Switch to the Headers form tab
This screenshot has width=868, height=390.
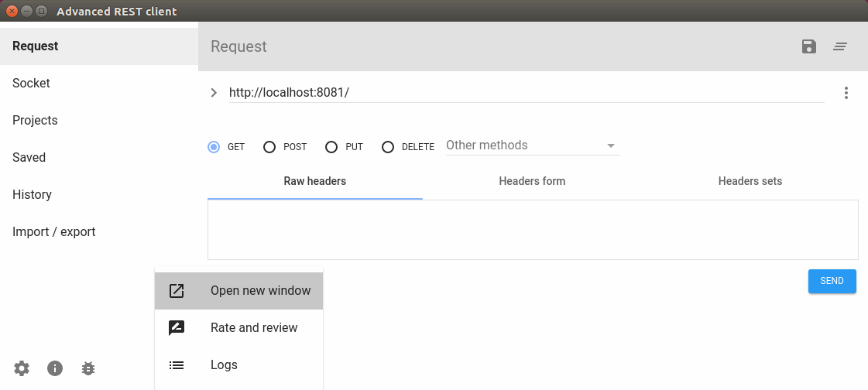click(532, 181)
